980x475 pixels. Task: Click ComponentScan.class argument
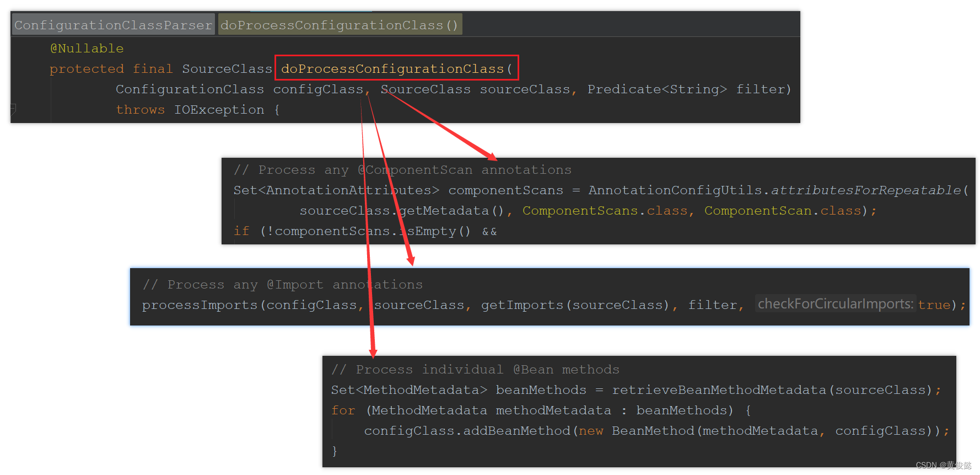tap(783, 211)
